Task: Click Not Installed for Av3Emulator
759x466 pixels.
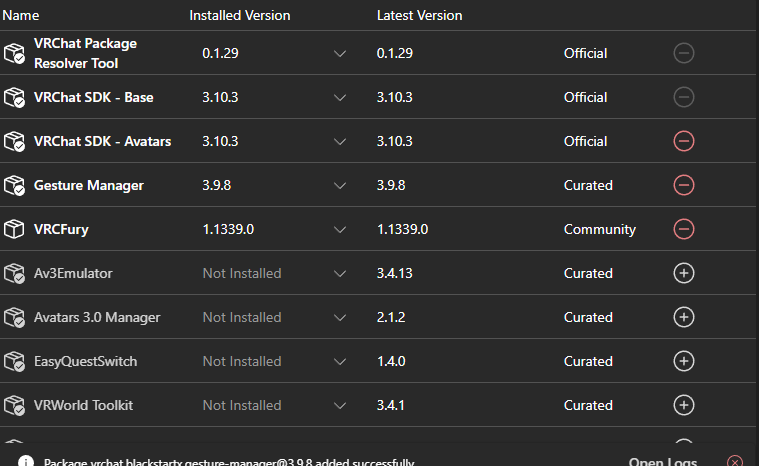Action: coord(242,273)
